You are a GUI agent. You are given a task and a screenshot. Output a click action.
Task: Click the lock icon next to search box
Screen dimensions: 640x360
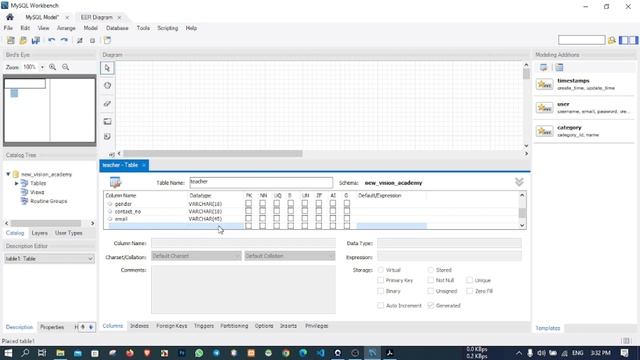[611, 40]
